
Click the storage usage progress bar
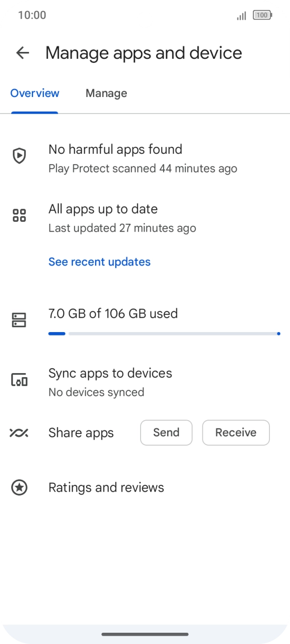[x=164, y=334]
